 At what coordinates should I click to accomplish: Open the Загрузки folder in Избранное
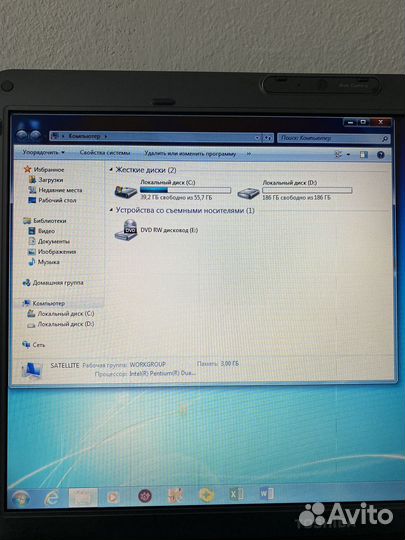point(50,180)
